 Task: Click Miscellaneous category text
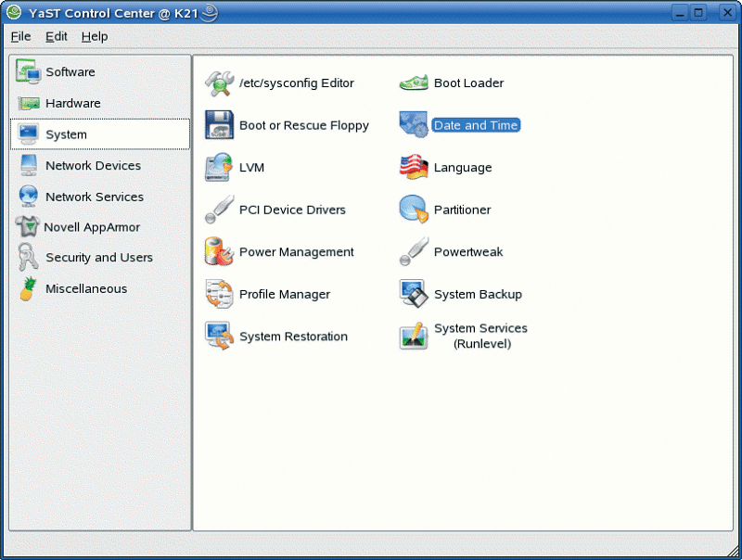point(86,288)
